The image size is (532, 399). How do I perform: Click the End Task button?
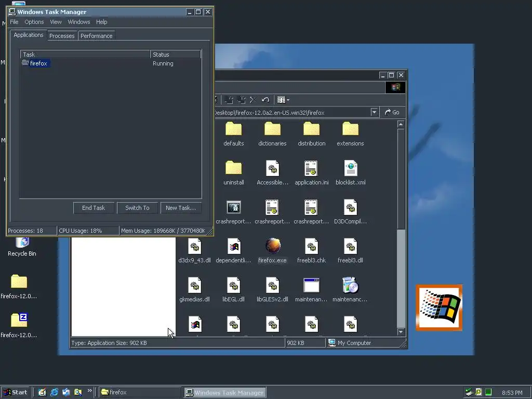(94, 208)
